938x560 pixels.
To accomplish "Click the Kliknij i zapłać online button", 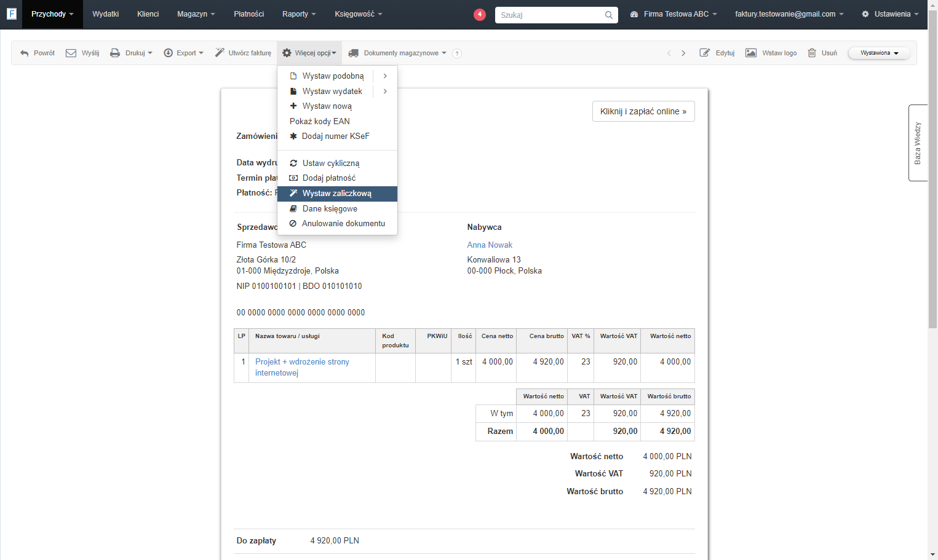I will pos(643,111).
